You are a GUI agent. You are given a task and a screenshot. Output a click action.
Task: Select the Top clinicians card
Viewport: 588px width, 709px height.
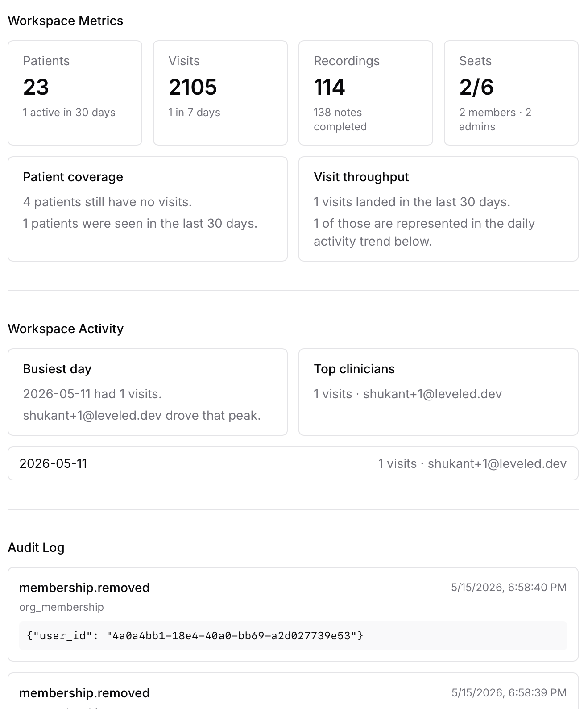(439, 392)
